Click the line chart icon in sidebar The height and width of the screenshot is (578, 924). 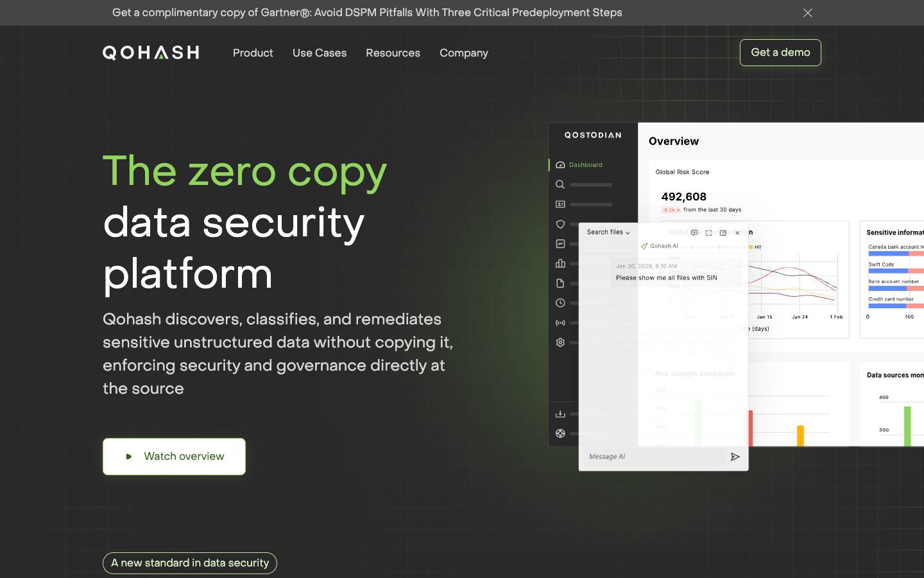[x=560, y=244]
